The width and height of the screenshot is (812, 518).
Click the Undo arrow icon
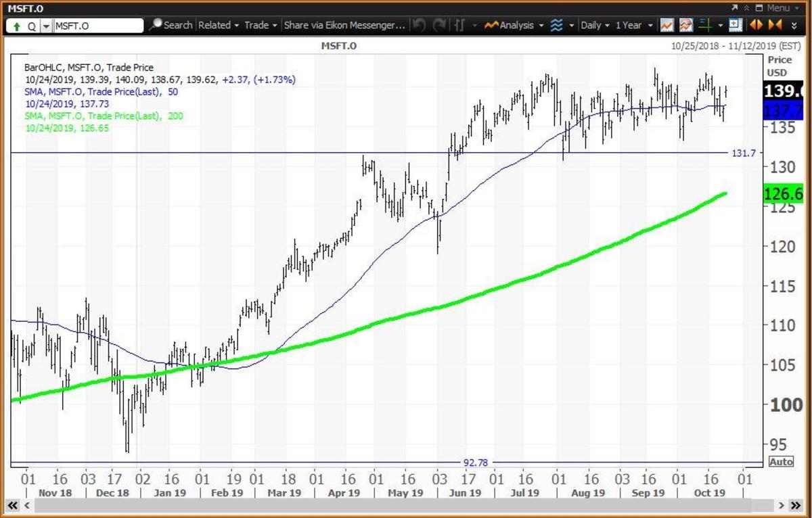pos(420,25)
